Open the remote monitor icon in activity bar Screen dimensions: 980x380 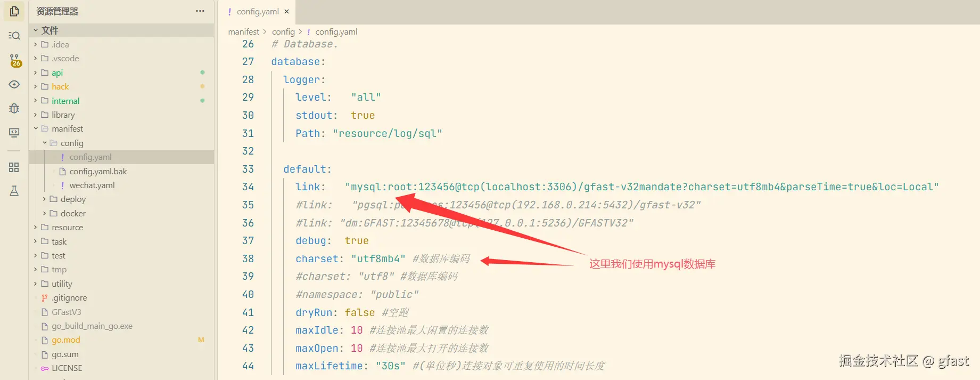coord(14,132)
